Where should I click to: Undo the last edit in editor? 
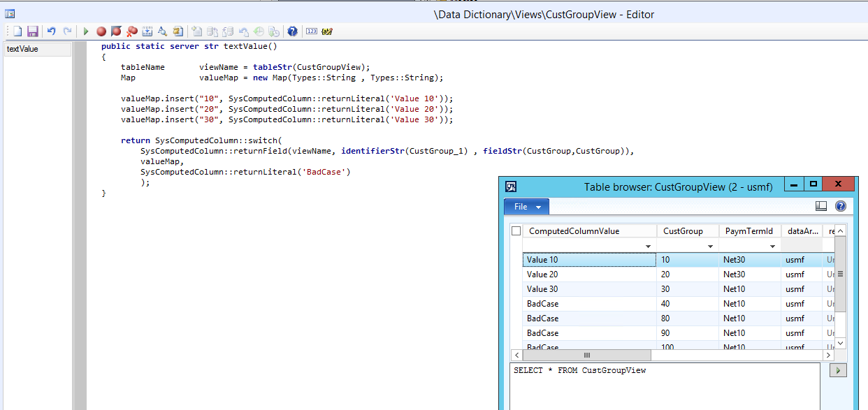[51, 31]
